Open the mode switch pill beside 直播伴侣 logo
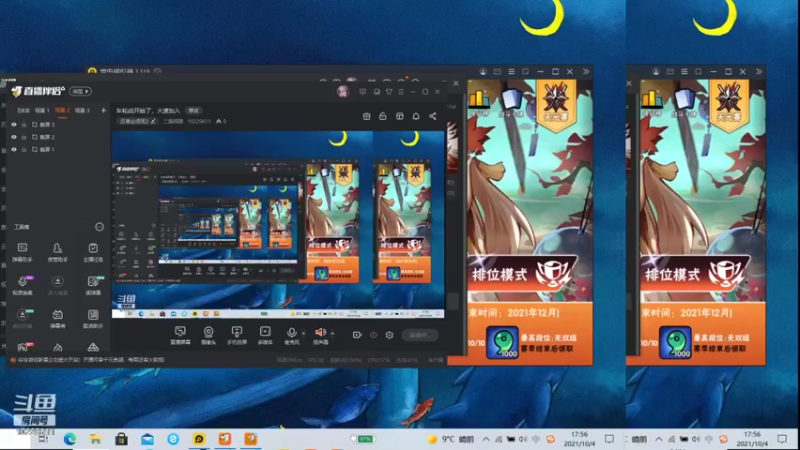800x450 pixels. 80,91
